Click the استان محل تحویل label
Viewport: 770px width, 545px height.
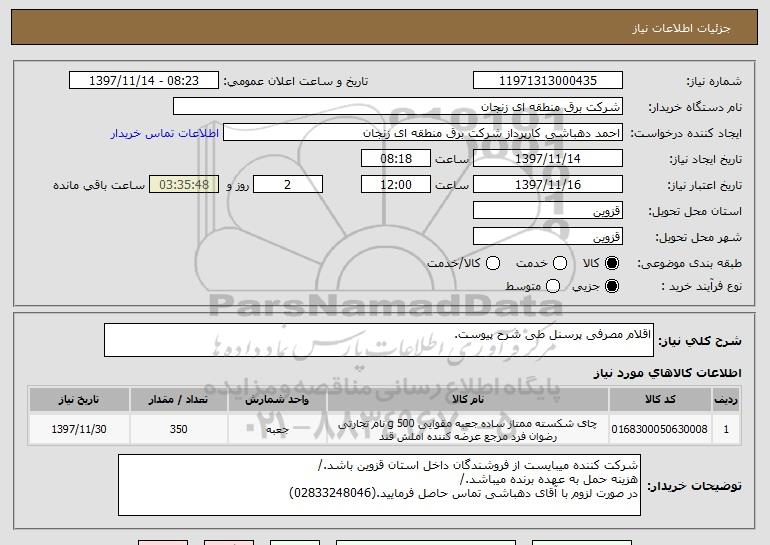point(695,211)
